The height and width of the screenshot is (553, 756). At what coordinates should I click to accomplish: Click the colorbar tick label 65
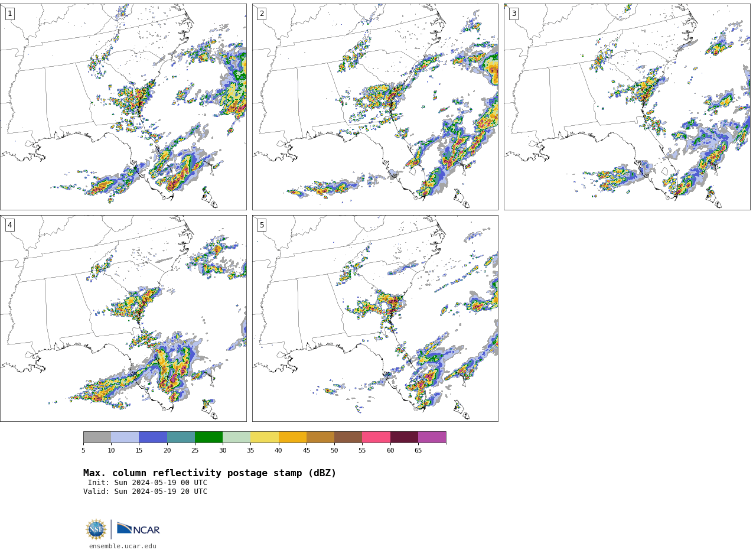tap(418, 451)
